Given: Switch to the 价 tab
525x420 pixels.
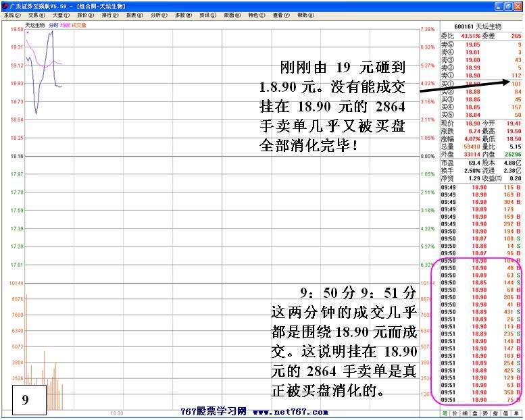Looking at the screenshot, I should coord(457,412).
